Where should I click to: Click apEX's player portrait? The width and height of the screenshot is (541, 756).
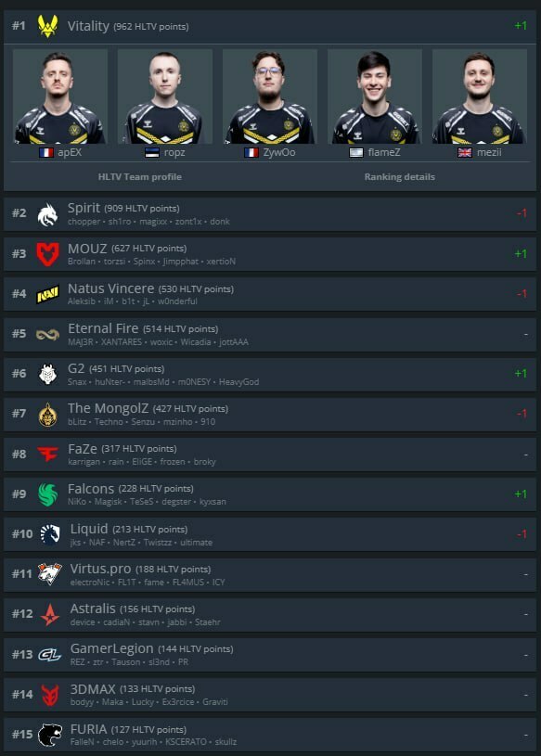(x=60, y=96)
